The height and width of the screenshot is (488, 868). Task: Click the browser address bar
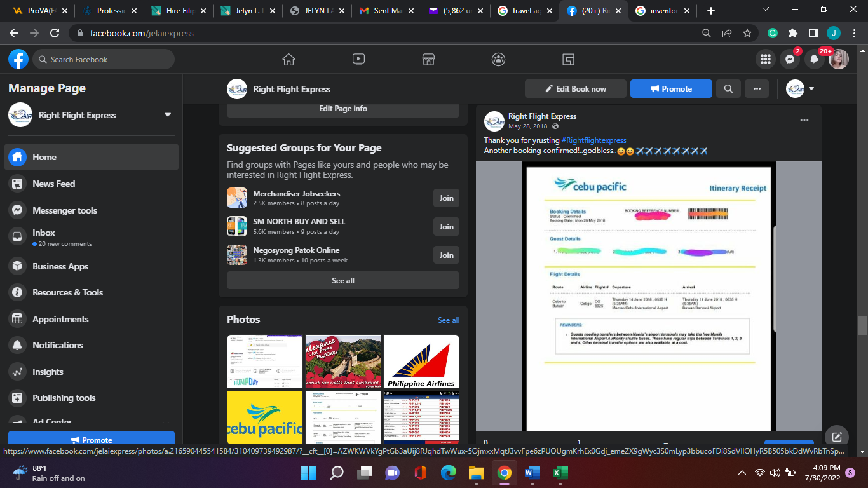point(381,33)
